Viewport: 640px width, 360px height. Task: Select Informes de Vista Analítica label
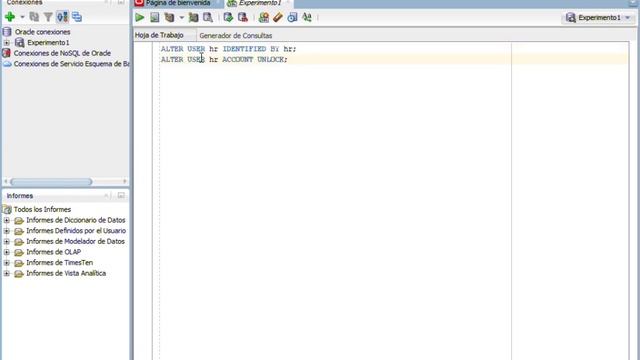[x=66, y=273]
